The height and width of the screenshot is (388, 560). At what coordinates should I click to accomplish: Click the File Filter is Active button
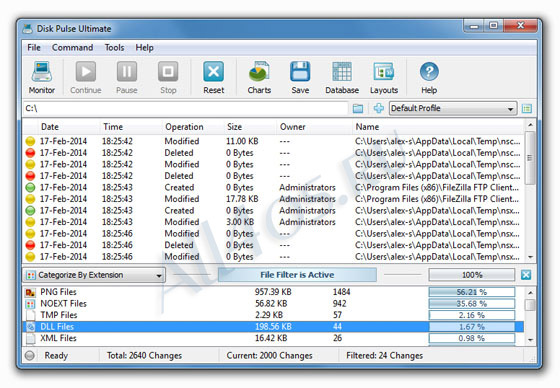tap(297, 275)
